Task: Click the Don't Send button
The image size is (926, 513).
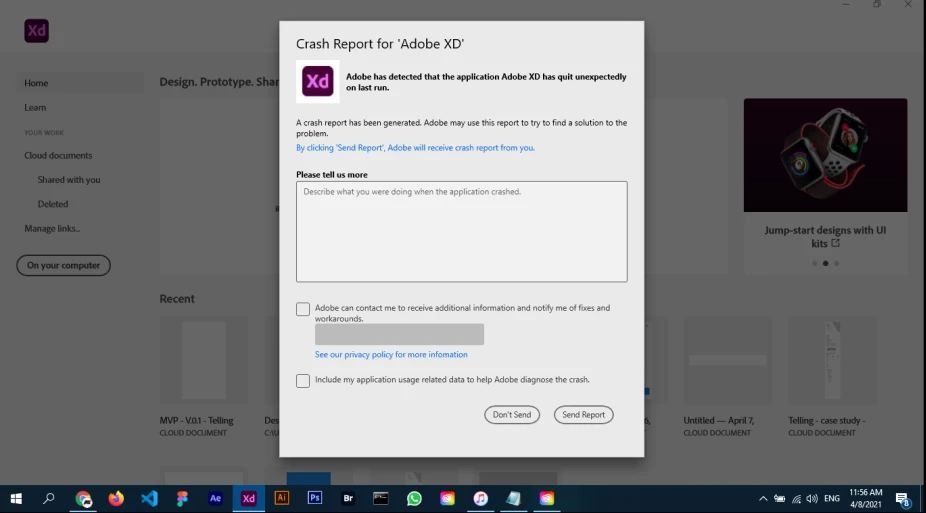Action: point(512,414)
